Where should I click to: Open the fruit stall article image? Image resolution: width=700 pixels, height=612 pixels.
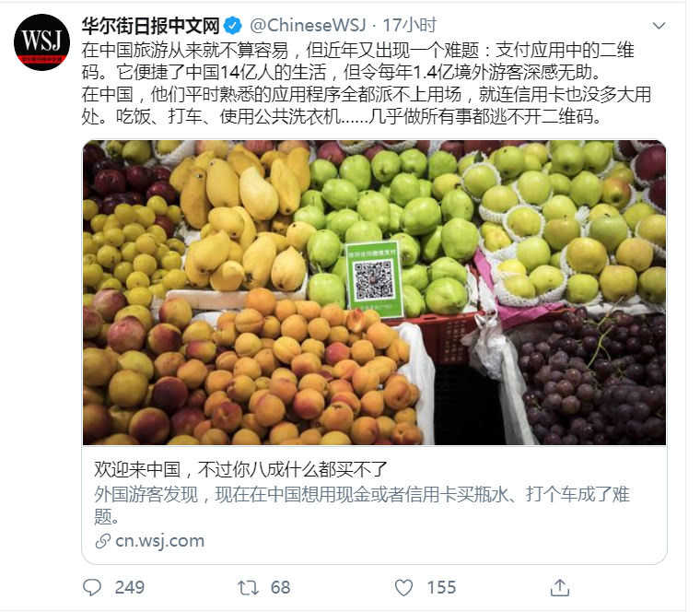pyautogui.click(x=374, y=292)
